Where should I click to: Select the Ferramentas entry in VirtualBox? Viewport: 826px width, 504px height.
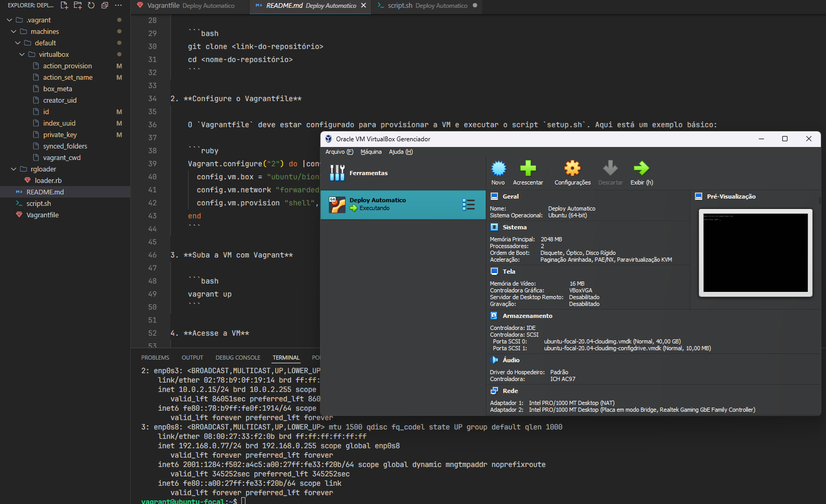(x=403, y=173)
